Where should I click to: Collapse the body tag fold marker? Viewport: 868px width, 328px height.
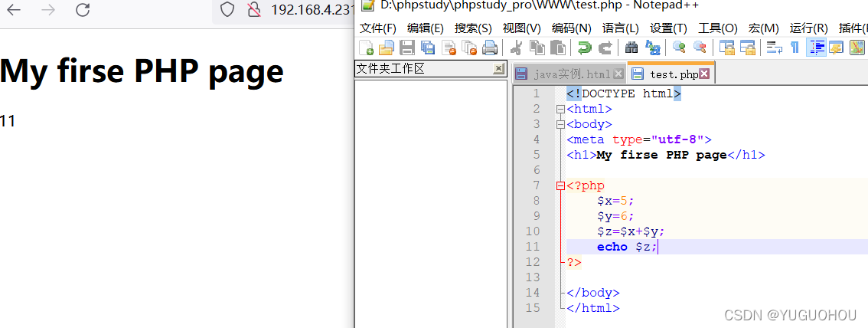click(x=561, y=125)
